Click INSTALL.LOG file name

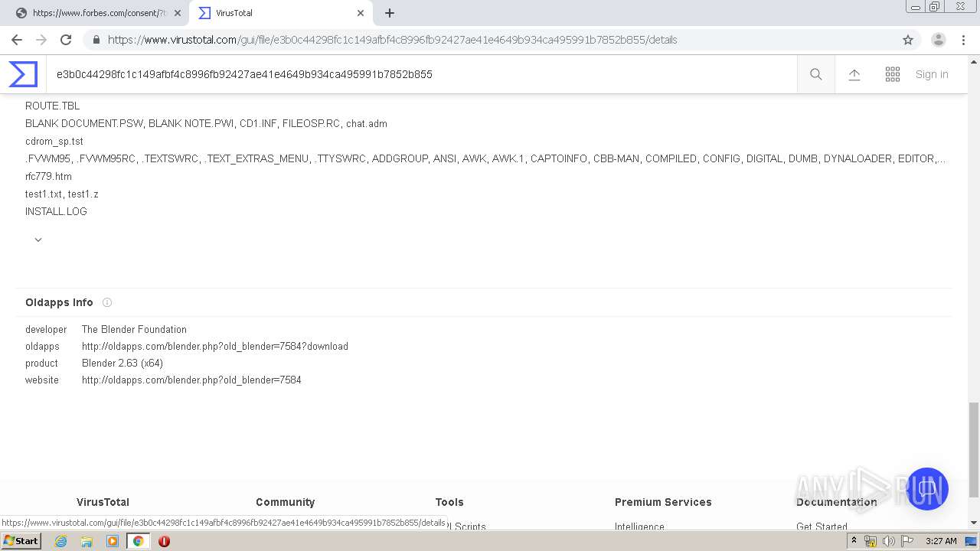point(56,211)
